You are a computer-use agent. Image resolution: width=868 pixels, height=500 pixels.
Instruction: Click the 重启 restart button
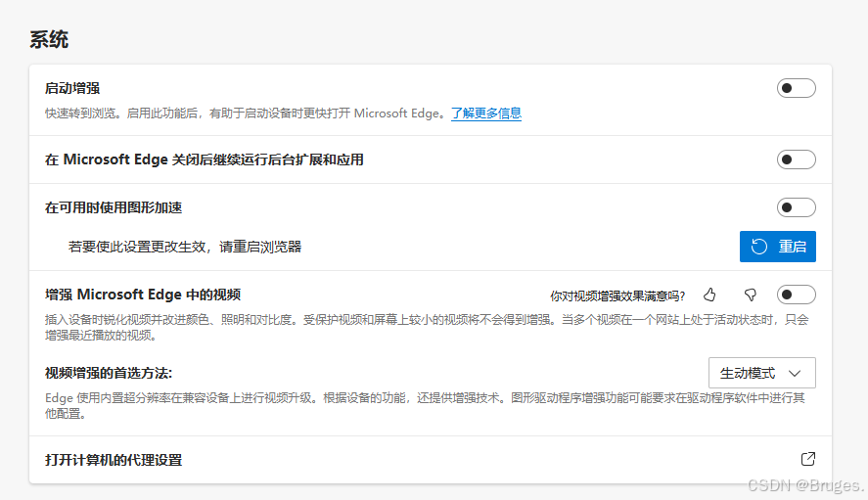778,247
